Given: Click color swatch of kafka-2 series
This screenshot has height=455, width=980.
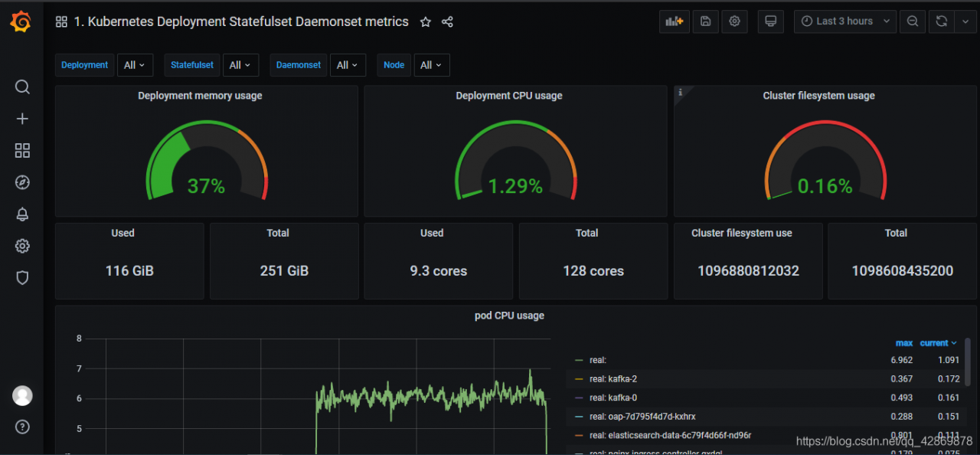Looking at the screenshot, I should (x=579, y=379).
